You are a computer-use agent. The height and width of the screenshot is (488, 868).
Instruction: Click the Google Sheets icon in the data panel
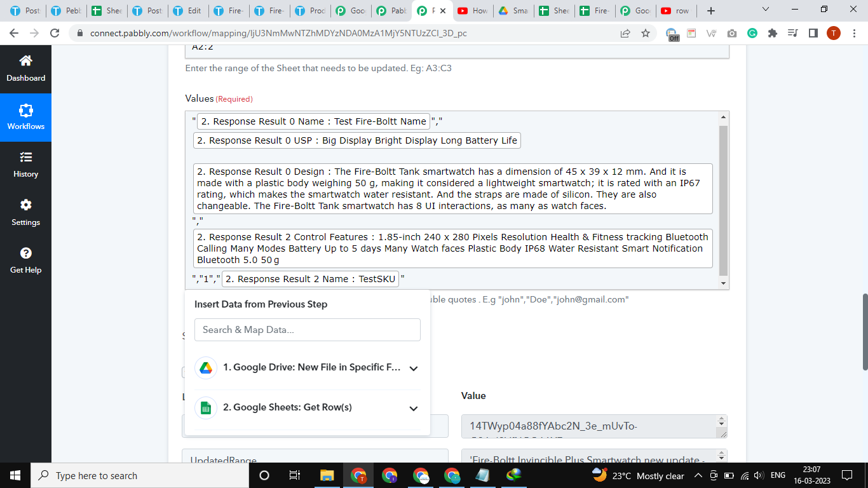click(x=206, y=407)
